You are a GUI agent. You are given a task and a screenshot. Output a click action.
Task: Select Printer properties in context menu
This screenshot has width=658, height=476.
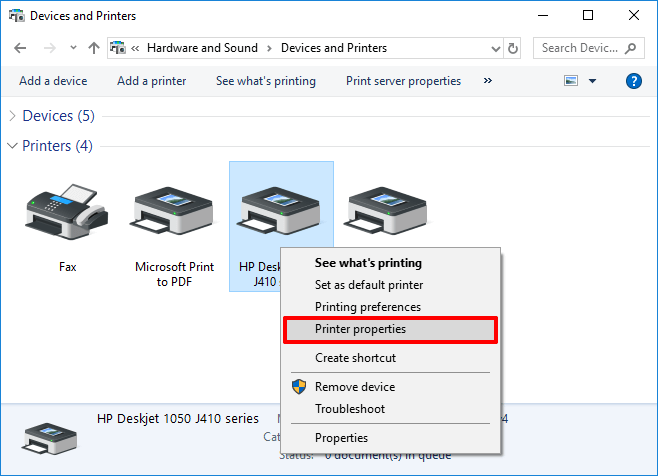click(x=390, y=330)
